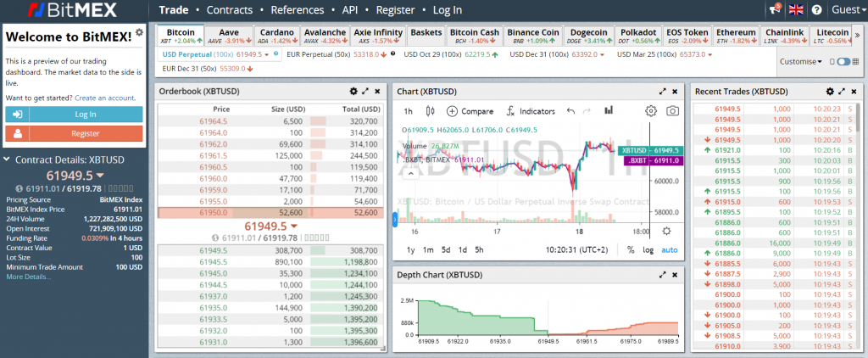
Task: Switch to the Cardano tab
Action: click(278, 36)
